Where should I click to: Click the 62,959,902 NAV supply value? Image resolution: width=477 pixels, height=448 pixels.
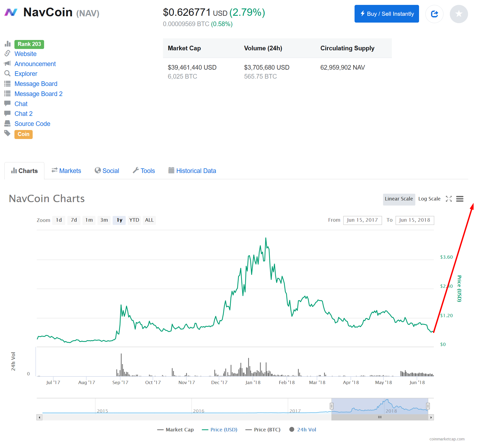pyautogui.click(x=343, y=67)
